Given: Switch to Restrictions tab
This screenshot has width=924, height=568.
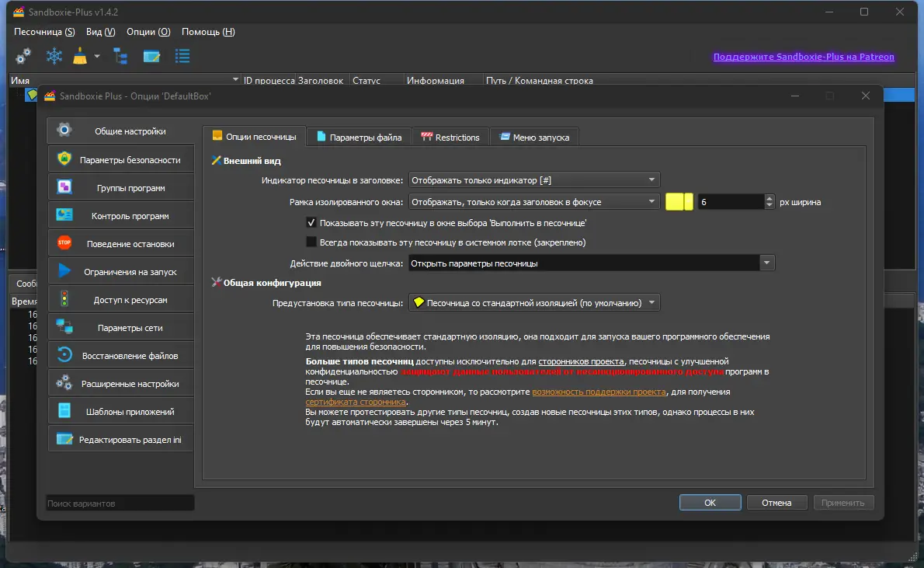Looking at the screenshot, I should 450,138.
